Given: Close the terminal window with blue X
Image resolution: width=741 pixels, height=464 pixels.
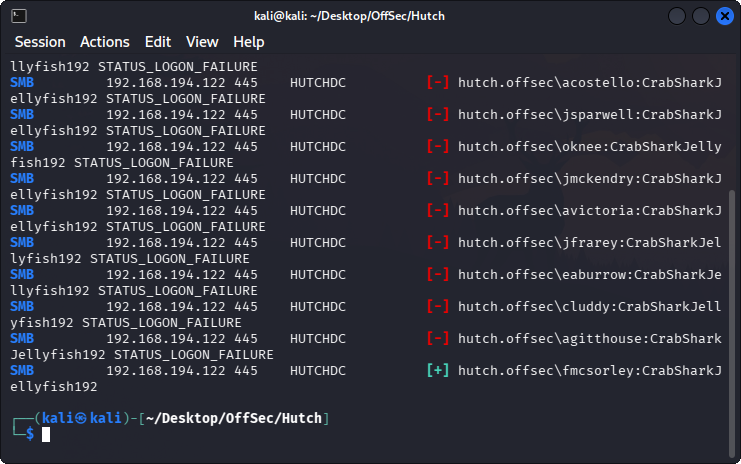Looking at the screenshot, I should point(724,16).
